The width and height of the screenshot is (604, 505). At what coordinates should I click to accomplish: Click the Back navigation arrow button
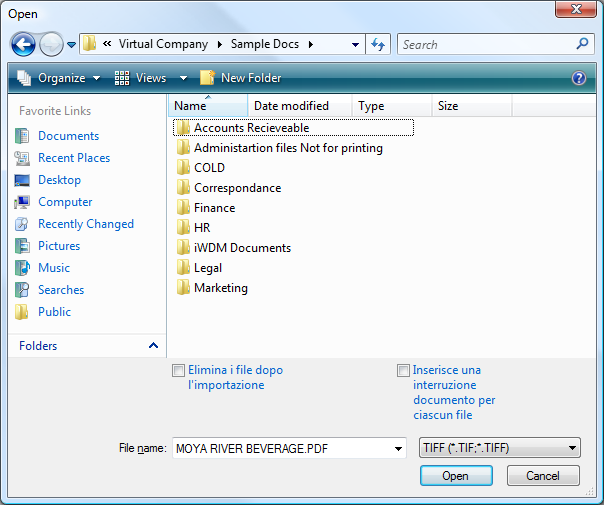click(23, 44)
